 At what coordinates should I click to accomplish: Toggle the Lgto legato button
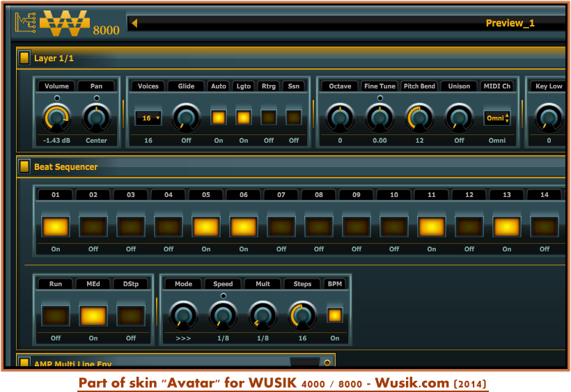click(244, 118)
